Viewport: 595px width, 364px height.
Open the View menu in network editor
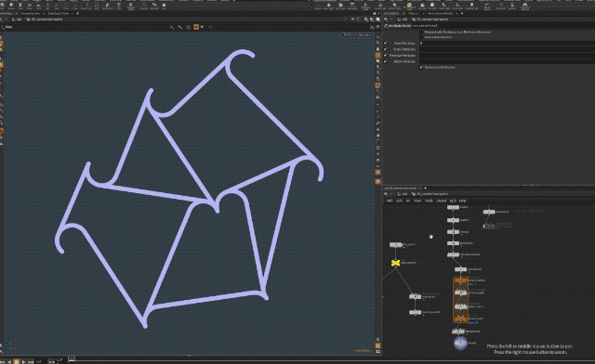click(417, 201)
